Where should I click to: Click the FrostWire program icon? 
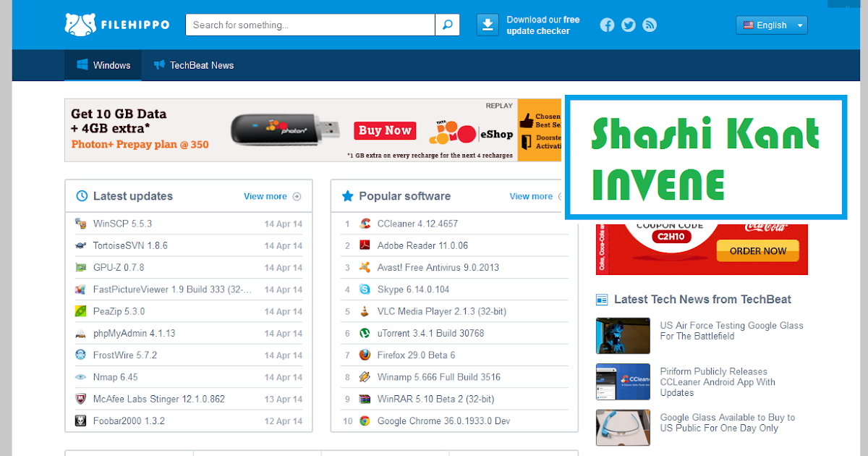[81, 355]
